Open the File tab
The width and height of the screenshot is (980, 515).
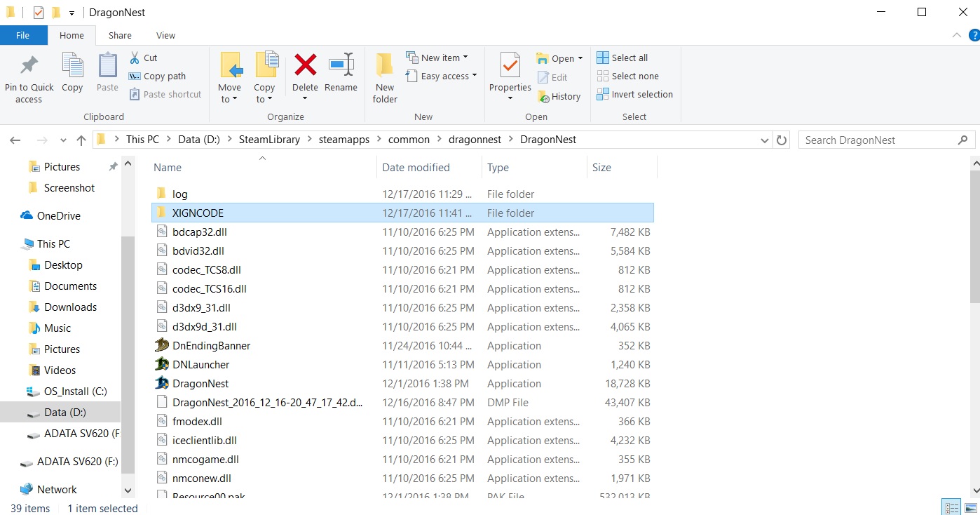pyautogui.click(x=23, y=35)
